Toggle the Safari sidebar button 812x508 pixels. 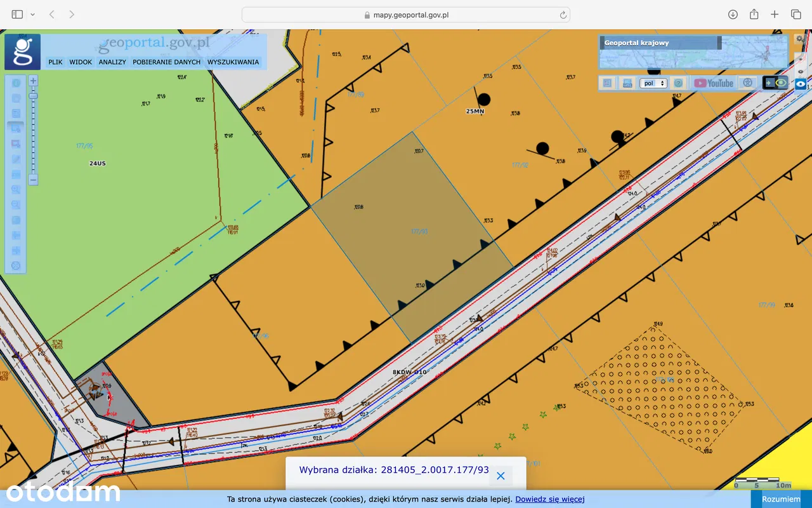[x=17, y=14]
